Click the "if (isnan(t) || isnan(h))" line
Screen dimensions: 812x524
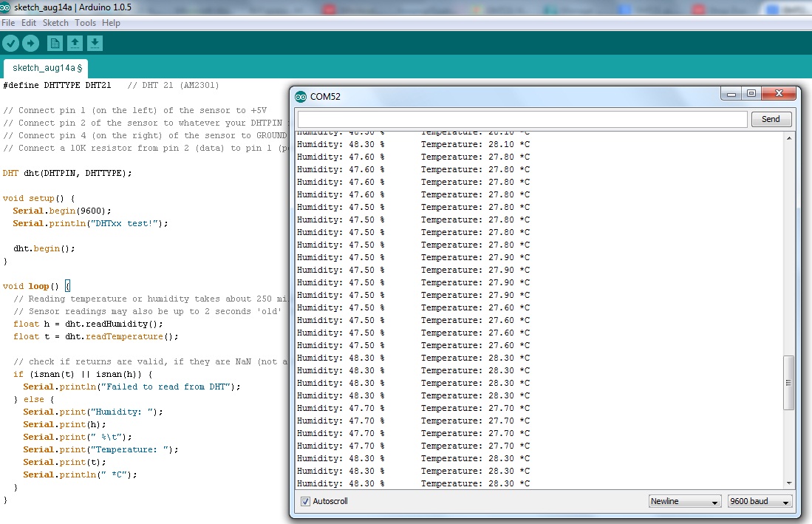(83, 375)
